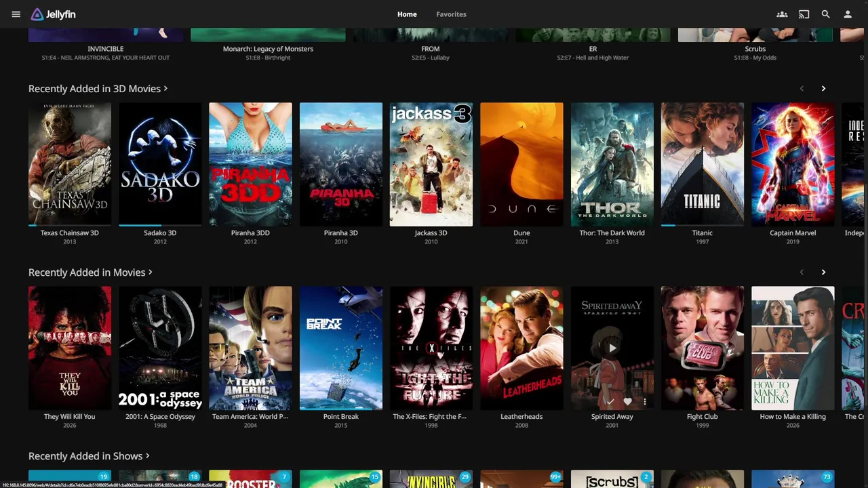Open the Texas Chainsaw 3D poster
The image size is (868, 488).
pyautogui.click(x=70, y=164)
